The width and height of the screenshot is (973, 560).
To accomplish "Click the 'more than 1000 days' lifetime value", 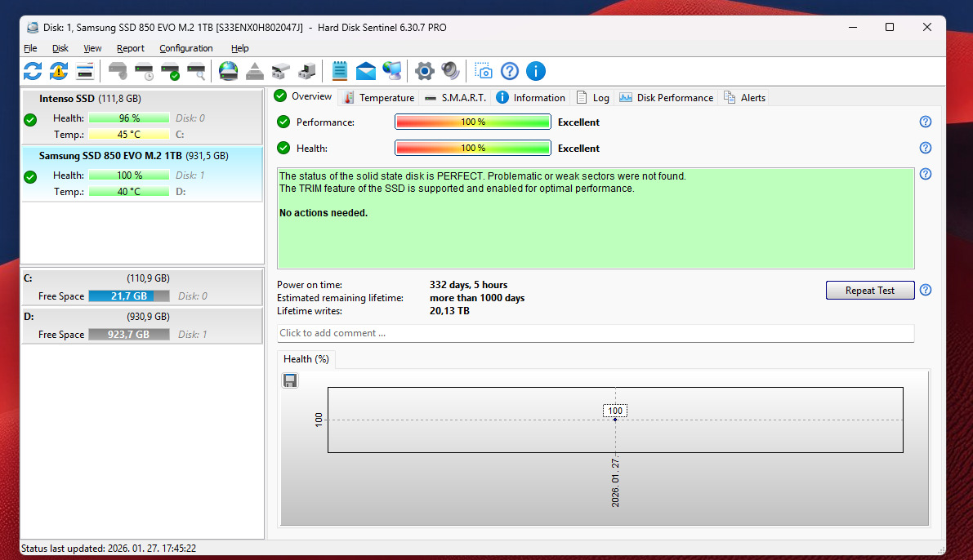I will (477, 298).
